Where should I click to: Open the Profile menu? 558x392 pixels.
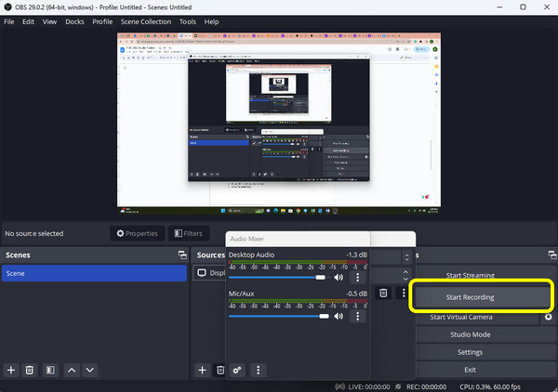[102, 21]
